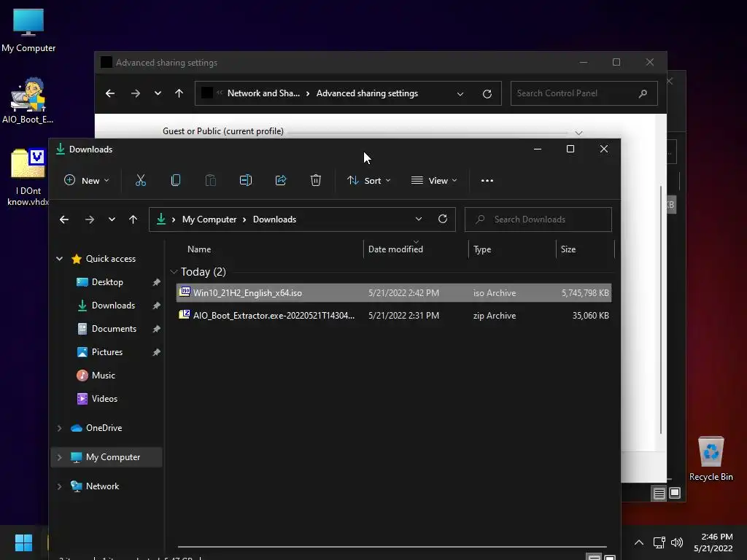Select the AIO_Boot_E... desktop icon

[x=28, y=101]
